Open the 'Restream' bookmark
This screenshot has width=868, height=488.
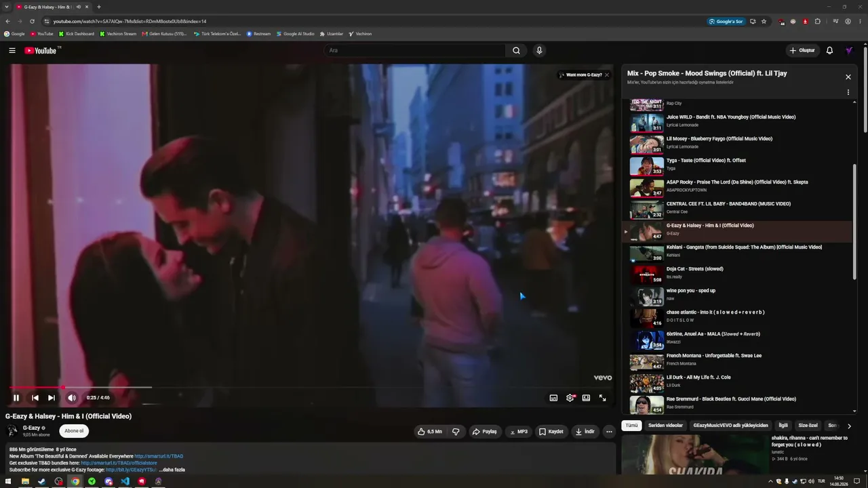(258, 34)
